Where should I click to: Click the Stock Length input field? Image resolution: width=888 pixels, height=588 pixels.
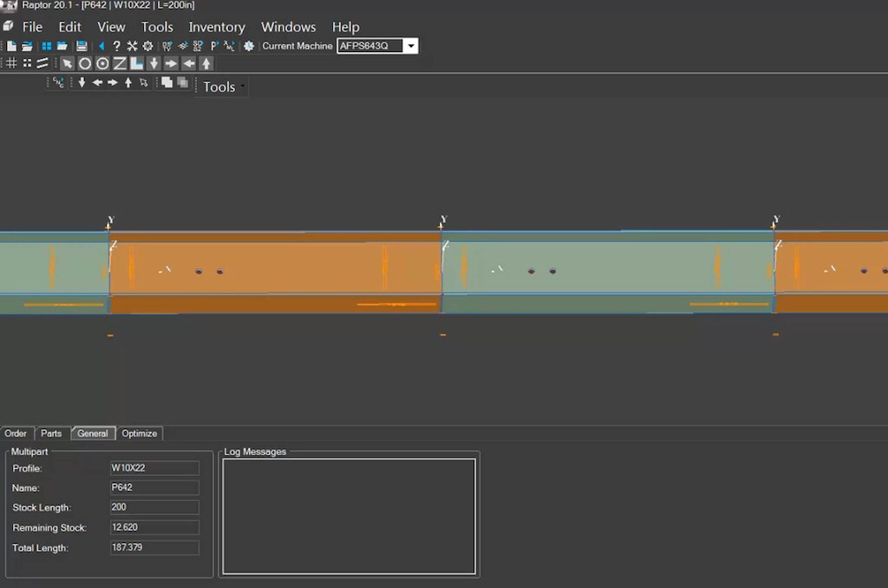click(154, 507)
